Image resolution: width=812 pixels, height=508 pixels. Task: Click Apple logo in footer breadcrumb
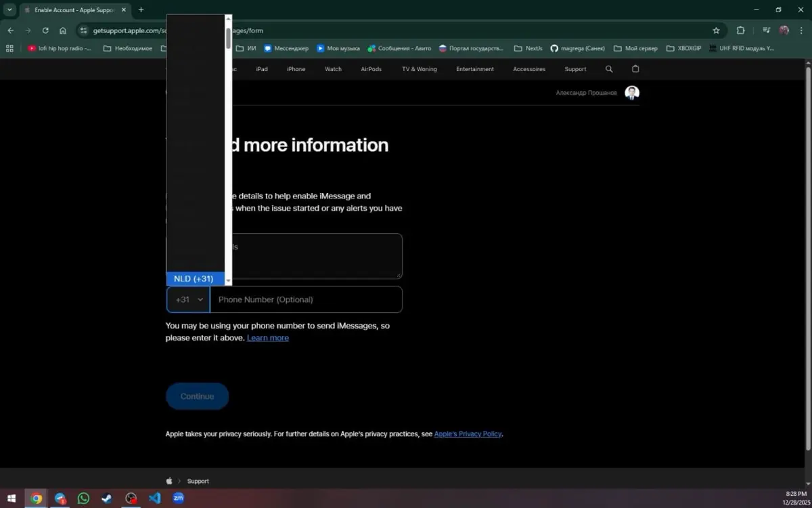(169, 481)
